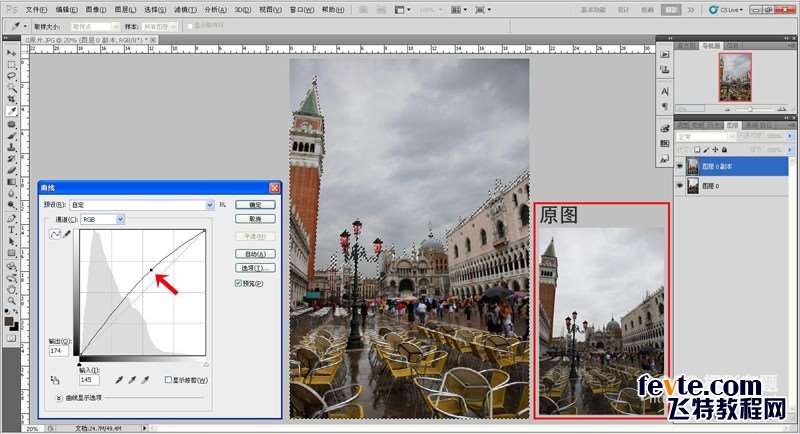Image resolution: width=800 pixels, height=434 pixels.
Task: Click the navigator zoom slider
Action: point(750,109)
